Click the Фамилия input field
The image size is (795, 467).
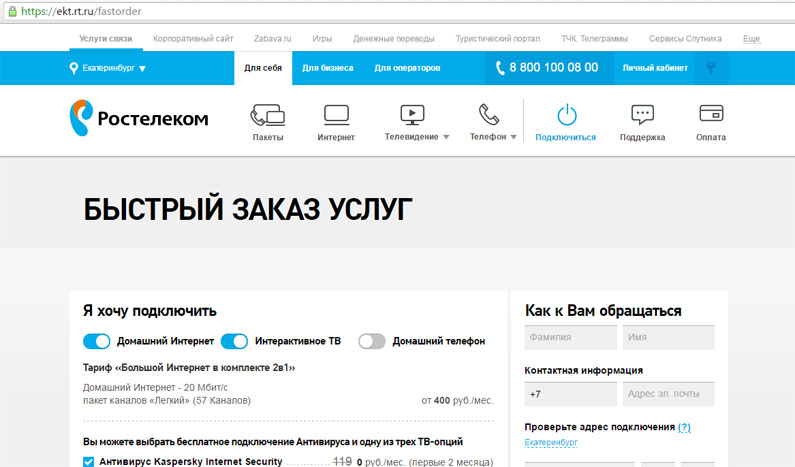(570, 337)
